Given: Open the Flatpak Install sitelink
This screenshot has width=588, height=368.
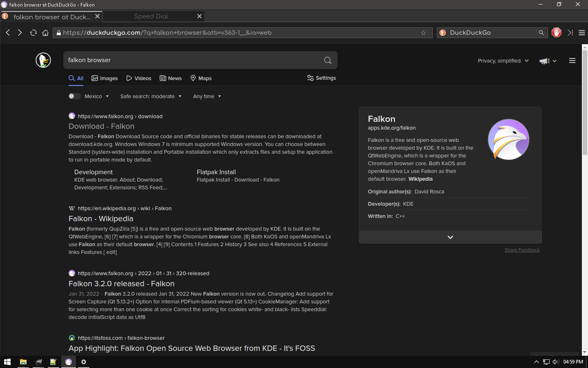Looking at the screenshot, I should tap(216, 172).
